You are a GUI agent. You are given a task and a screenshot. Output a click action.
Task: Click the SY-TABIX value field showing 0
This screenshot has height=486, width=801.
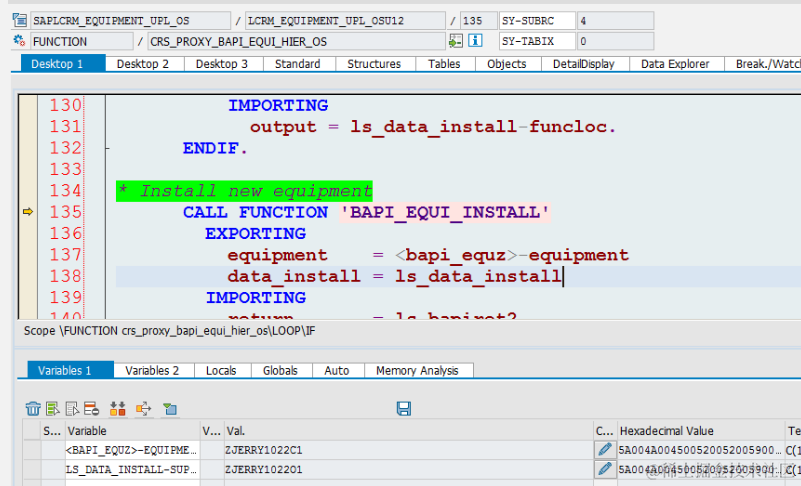tap(616, 41)
